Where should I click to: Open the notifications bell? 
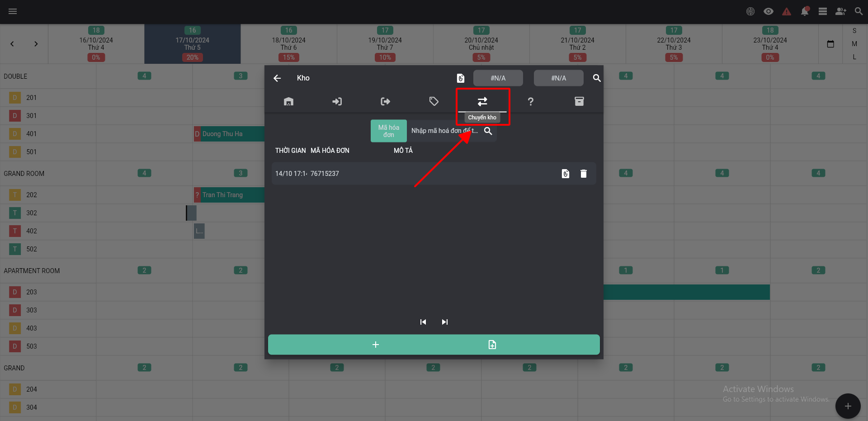click(805, 11)
